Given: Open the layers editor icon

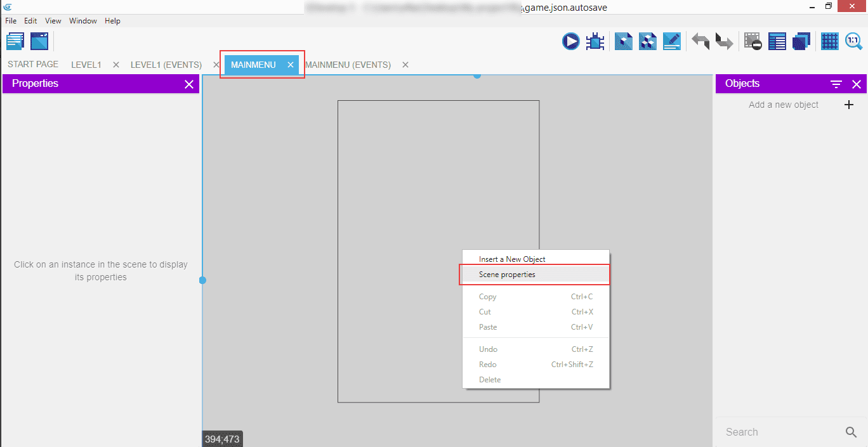Looking at the screenshot, I should (801, 41).
